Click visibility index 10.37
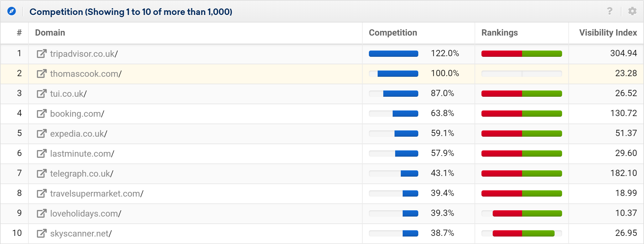Screen dimensions: 644x244 tap(626, 213)
